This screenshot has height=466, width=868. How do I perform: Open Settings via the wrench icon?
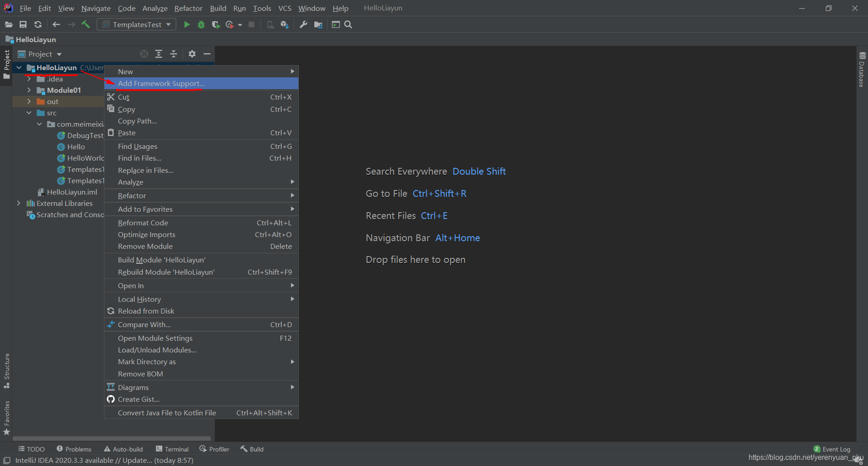pos(303,24)
